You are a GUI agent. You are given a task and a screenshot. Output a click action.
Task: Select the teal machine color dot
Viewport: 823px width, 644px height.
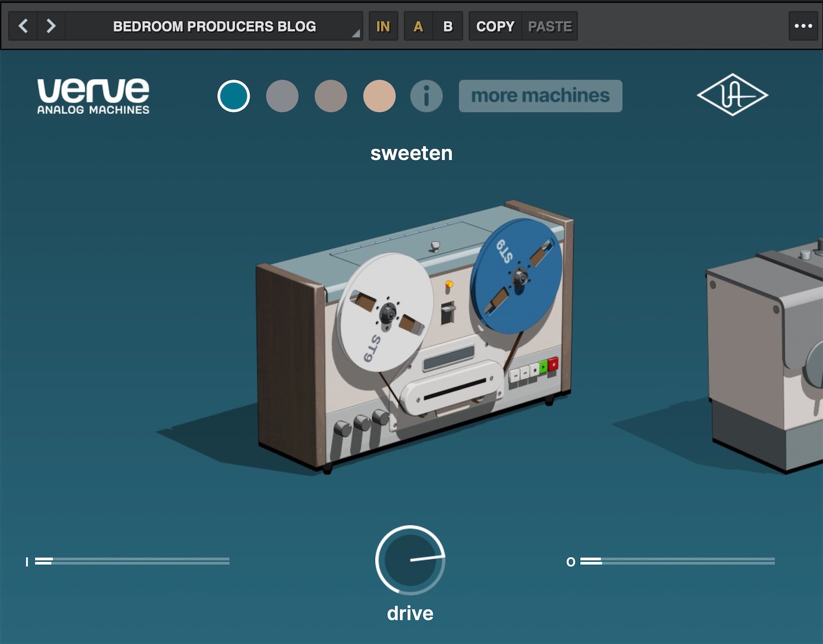point(234,96)
